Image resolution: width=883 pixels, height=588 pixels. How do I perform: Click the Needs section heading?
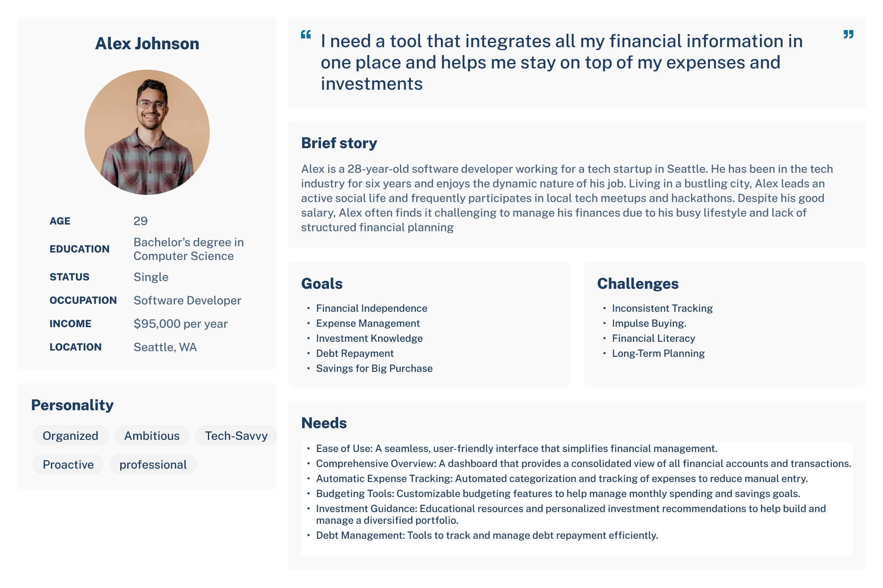[x=324, y=423]
